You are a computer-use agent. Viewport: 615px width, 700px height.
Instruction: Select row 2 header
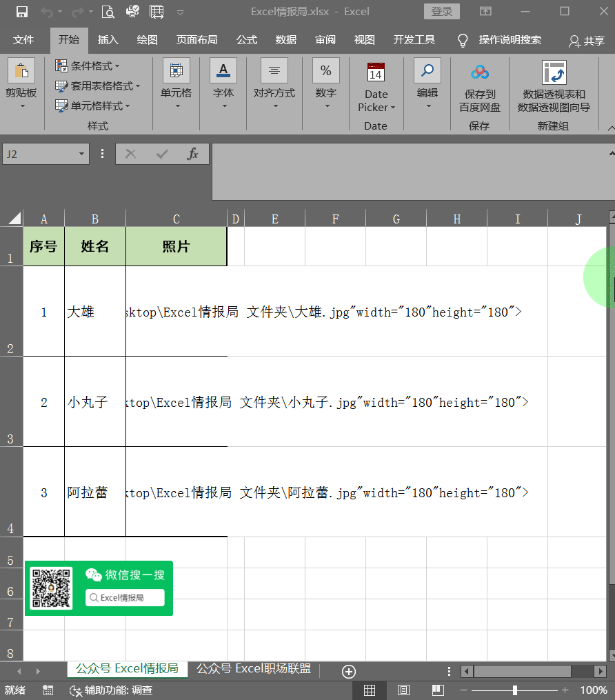(x=11, y=311)
